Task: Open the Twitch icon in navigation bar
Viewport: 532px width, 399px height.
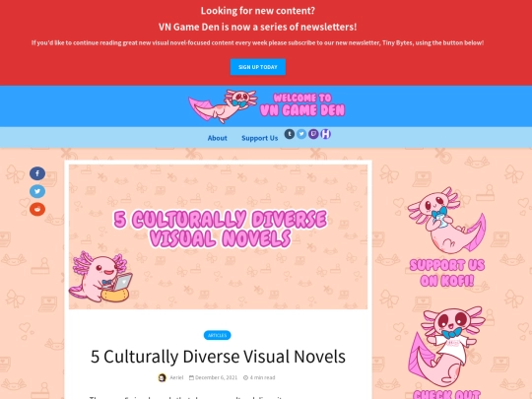Action: point(313,134)
